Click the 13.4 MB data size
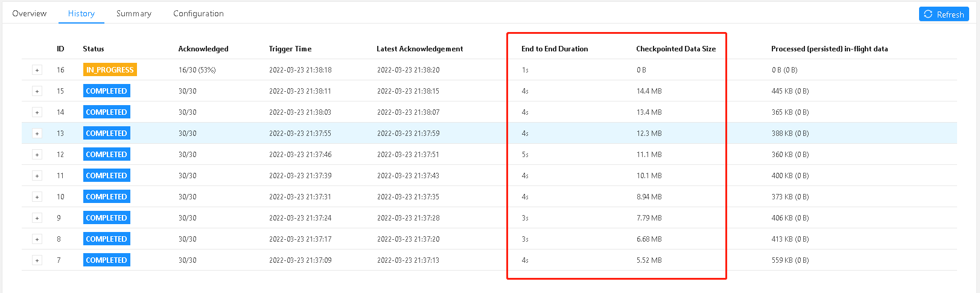Image resolution: width=980 pixels, height=293 pixels. point(649,112)
